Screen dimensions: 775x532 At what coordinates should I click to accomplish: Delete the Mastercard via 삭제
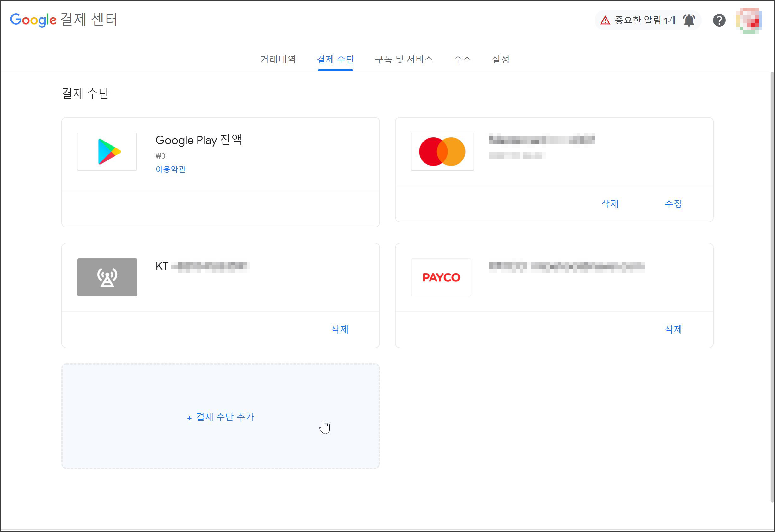tap(610, 204)
